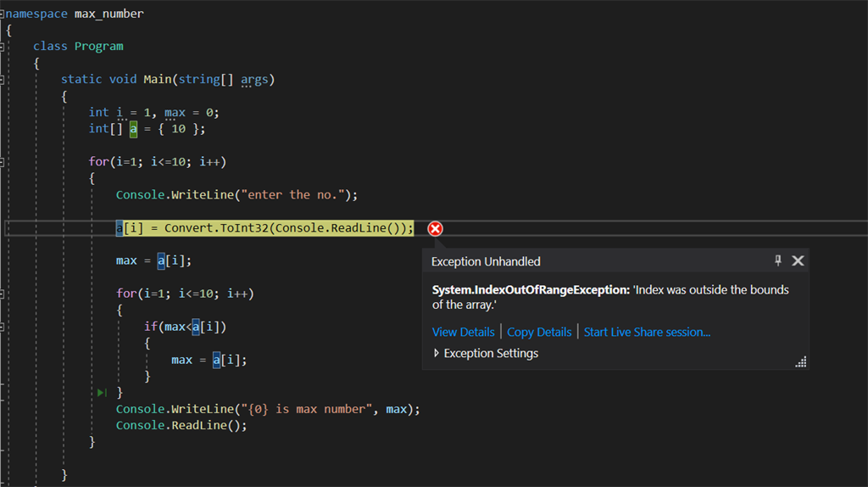Click the 'Program' class name

[99, 47]
